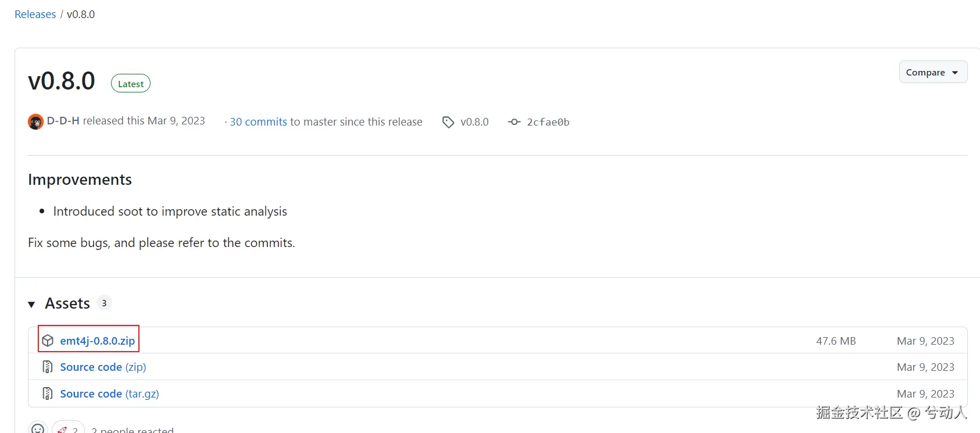Image resolution: width=980 pixels, height=433 pixels.
Task: Click the tag icon beside v0.8.0
Action: pos(448,122)
